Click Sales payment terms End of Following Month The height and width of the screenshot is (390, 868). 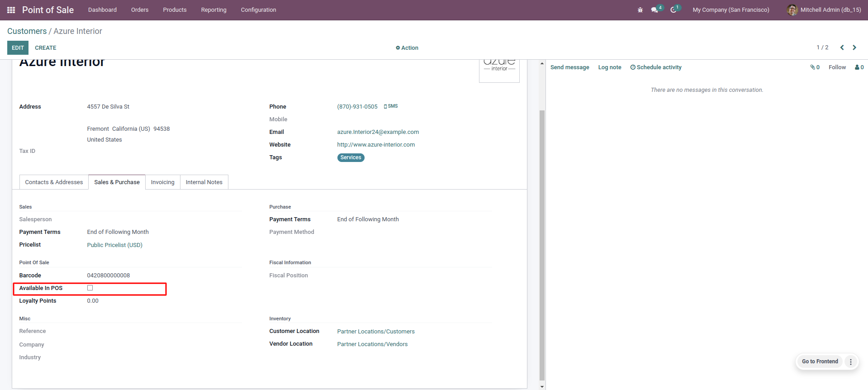(118, 232)
